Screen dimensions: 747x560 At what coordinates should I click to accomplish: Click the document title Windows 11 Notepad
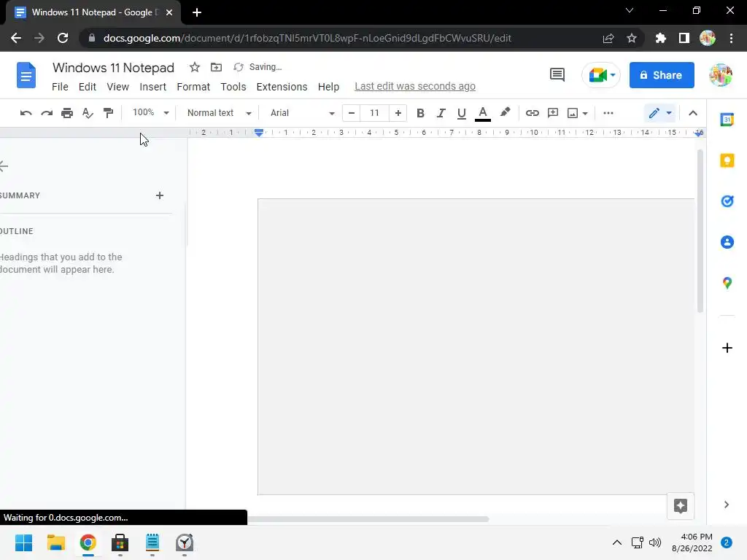tap(113, 68)
